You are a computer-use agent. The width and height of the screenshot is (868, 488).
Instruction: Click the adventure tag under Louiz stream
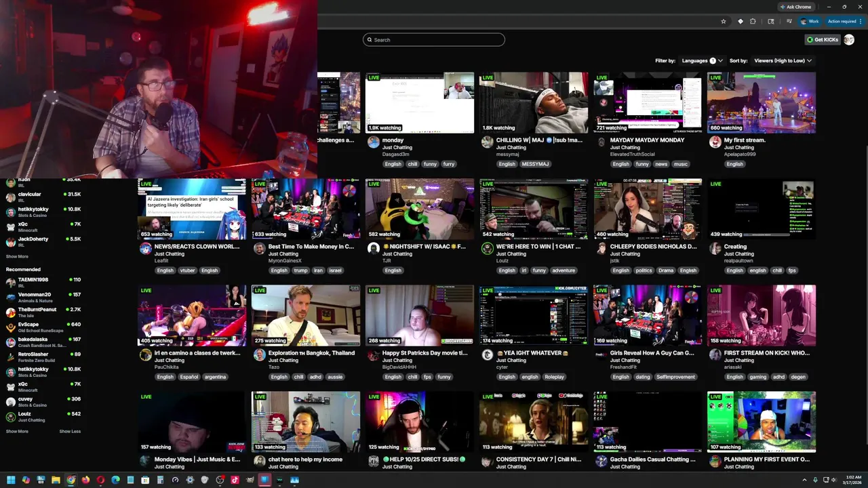click(564, 270)
